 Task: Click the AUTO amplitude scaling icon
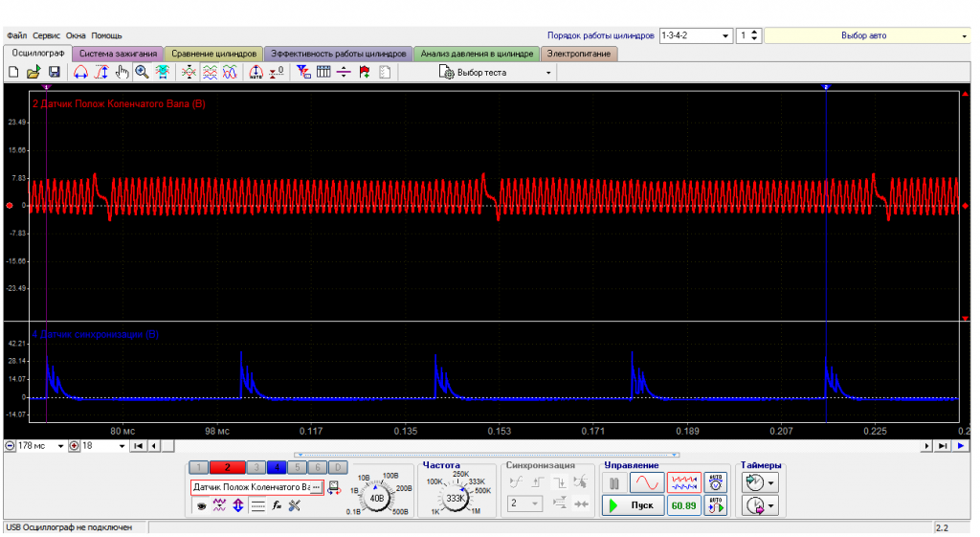coord(256,73)
